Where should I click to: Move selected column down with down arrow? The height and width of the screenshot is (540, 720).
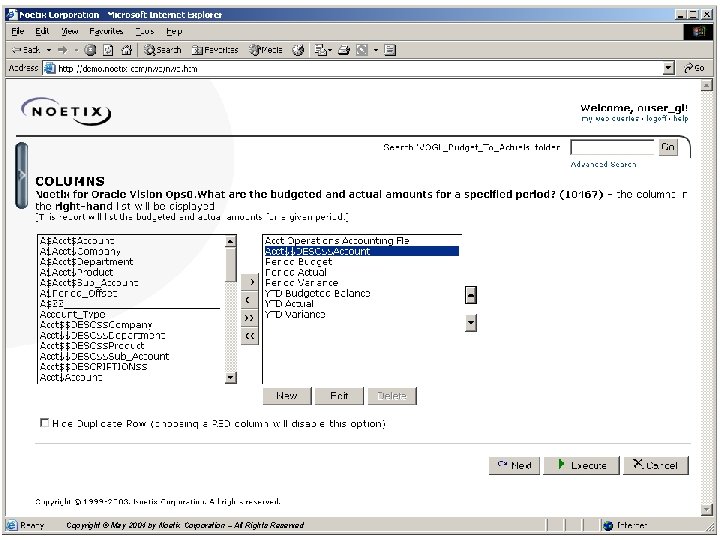(471, 323)
